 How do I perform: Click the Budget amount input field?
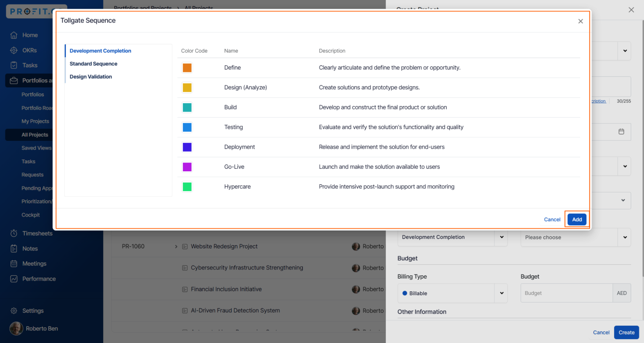(566, 293)
